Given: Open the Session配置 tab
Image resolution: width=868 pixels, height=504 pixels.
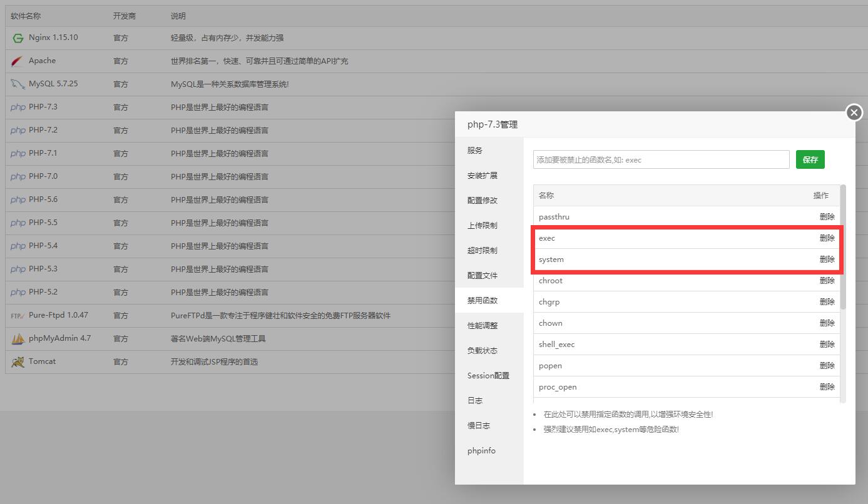Looking at the screenshot, I should 489,376.
